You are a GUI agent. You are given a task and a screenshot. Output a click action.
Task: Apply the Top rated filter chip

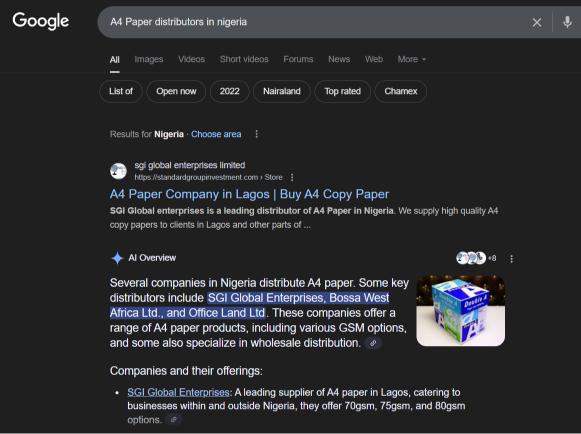pyautogui.click(x=342, y=91)
